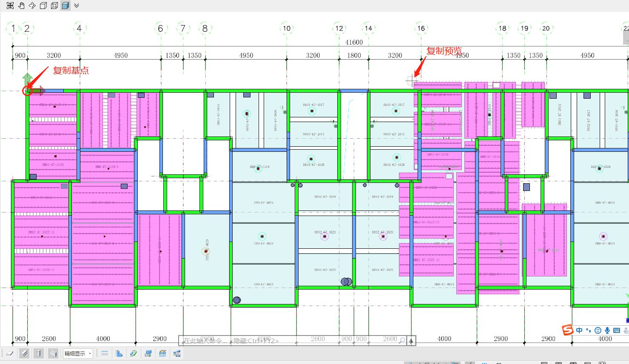
Task: Select grid axis bubble 2
Action: click(27, 28)
